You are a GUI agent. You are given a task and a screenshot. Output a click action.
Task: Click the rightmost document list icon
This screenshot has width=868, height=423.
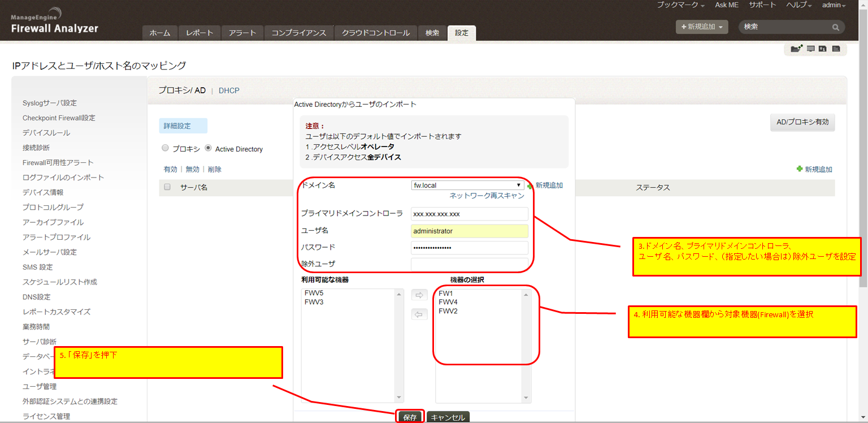pyautogui.click(x=836, y=49)
